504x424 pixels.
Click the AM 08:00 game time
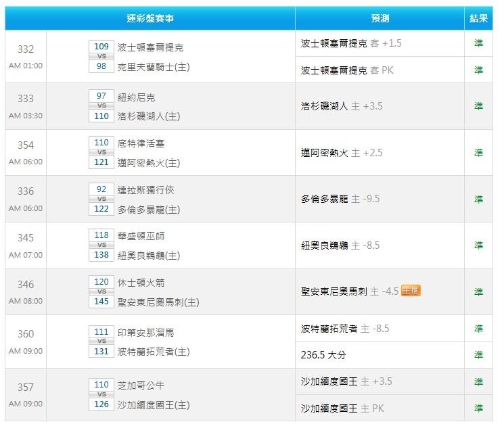click(26, 301)
